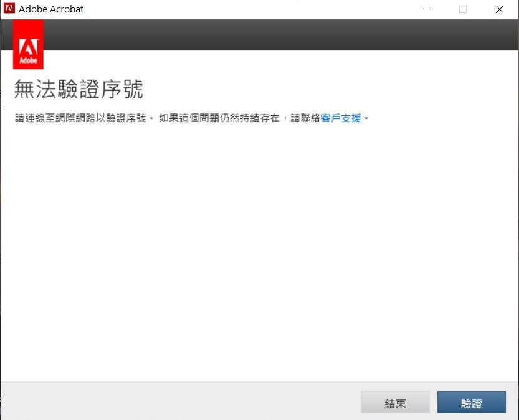Click the Adobe Acrobat window title text
Image resolution: width=519 pixels, height=420 pixels.
51,9
